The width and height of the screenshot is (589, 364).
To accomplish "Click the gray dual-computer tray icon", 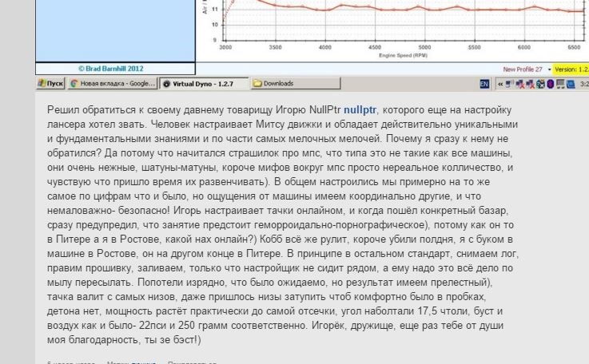I will coord(560,84).
